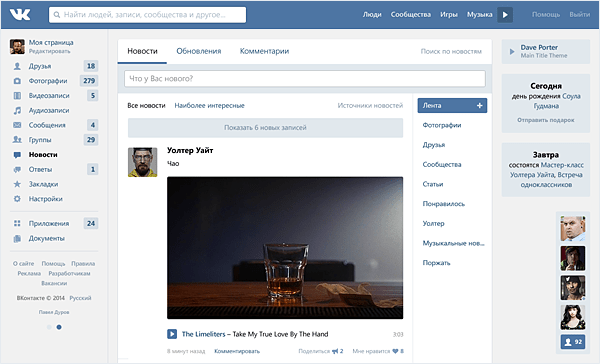Viewport: 600px width, 364px height.
Task: Select the second page indicator dot
Action: coord(59,327)
